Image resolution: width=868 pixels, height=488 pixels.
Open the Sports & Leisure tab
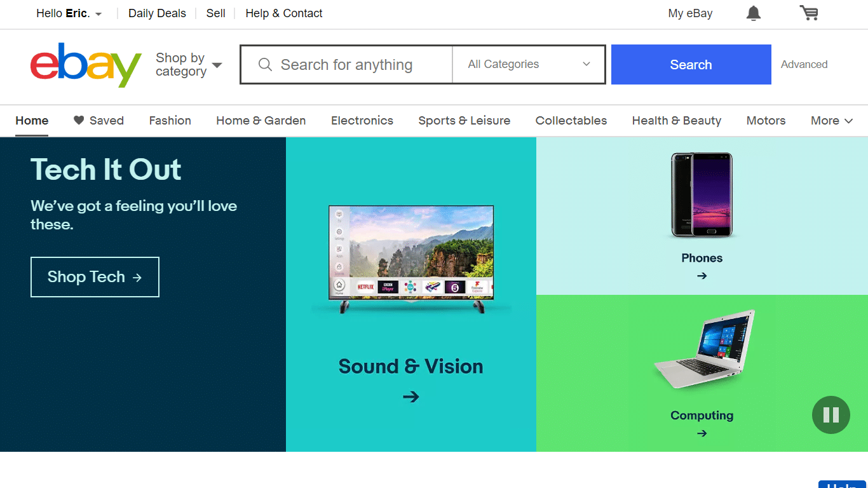tap(464, 121)
